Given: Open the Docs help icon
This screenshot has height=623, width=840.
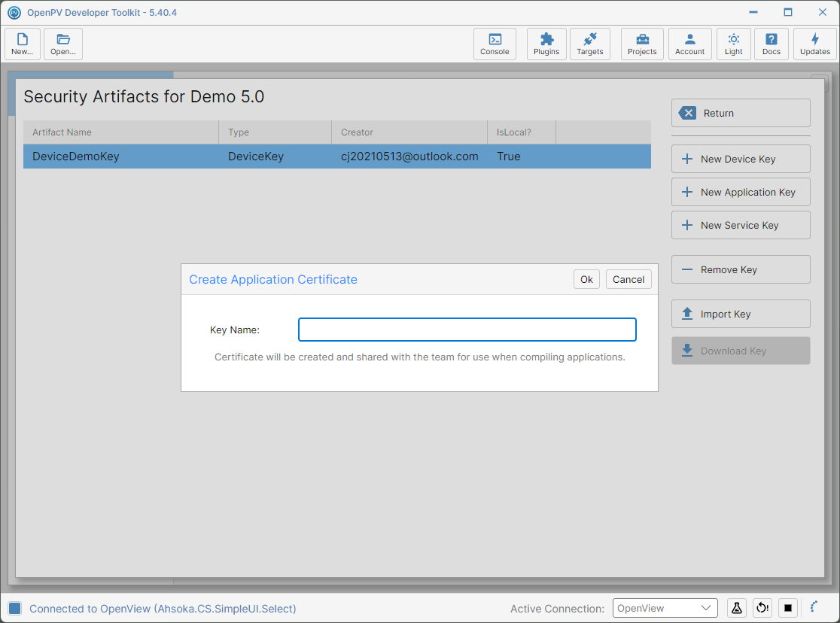Looking at the screenshot, I should coord(772,44).
